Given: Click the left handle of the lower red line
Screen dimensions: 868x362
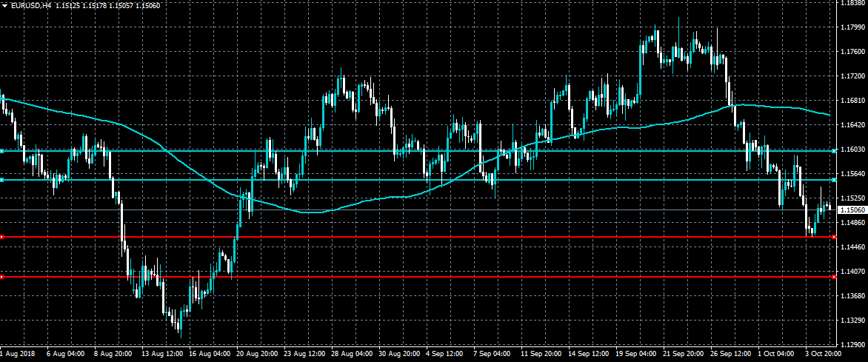Looking at the screenshot, I should (1, 277).
